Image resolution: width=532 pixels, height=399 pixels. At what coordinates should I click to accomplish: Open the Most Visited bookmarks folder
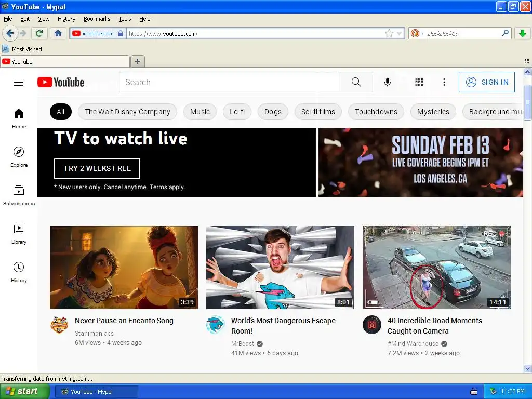coord(22,49)
